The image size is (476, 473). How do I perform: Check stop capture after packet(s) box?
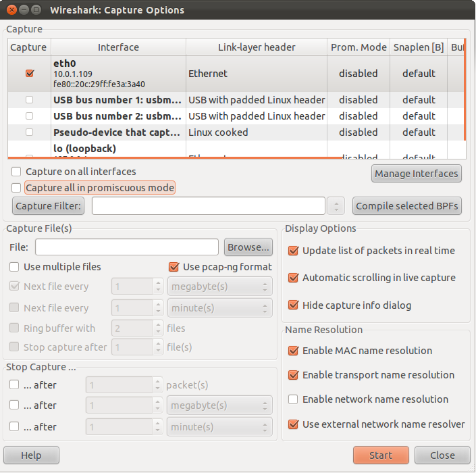pyautogui.click(x=14, y=384)
